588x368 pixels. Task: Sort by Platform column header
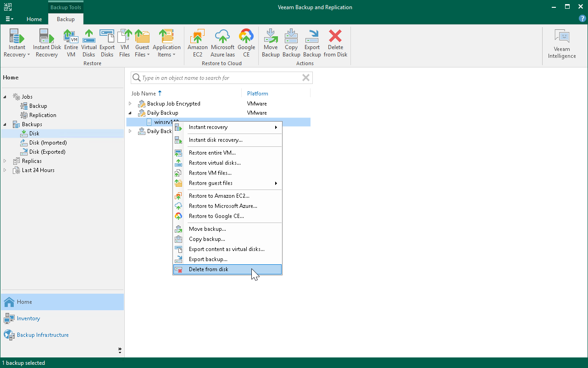click(258, 94)
